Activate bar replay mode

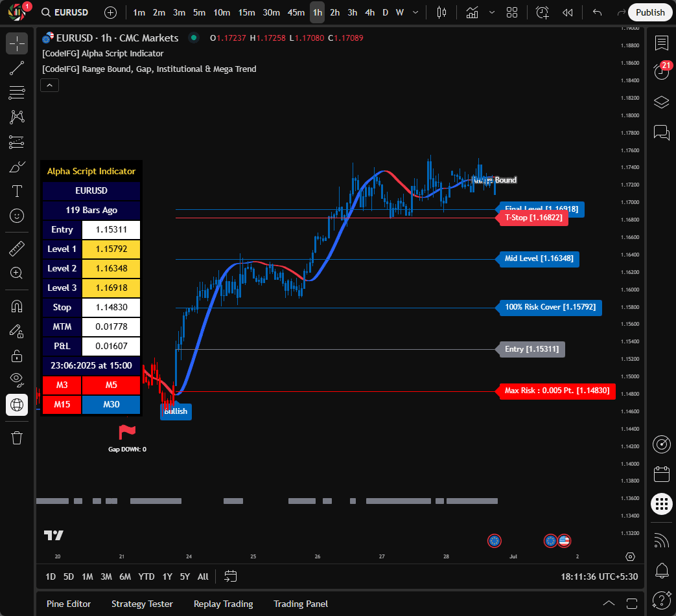click(566, 12)
